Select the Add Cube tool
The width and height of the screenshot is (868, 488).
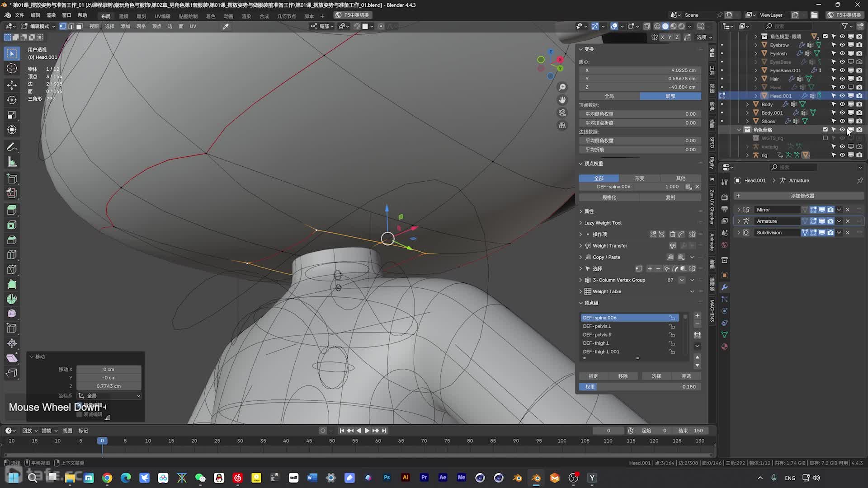point(12,178)
